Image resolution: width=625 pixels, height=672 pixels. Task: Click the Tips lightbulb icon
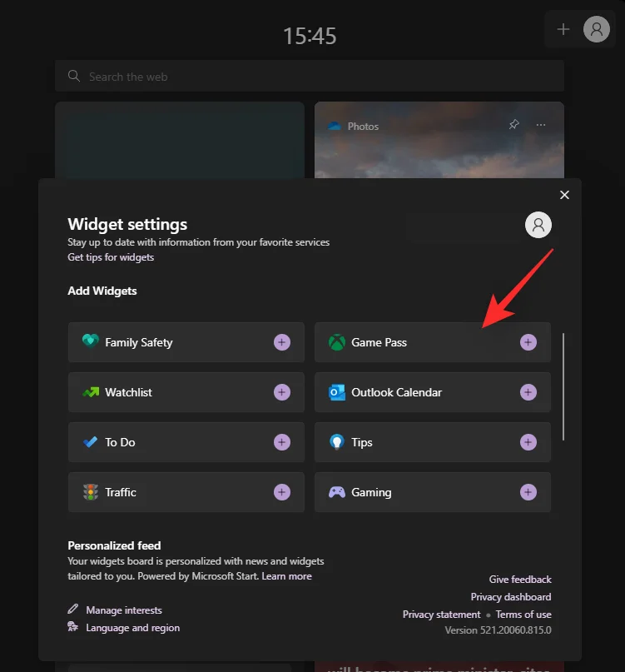pos(337,442)
